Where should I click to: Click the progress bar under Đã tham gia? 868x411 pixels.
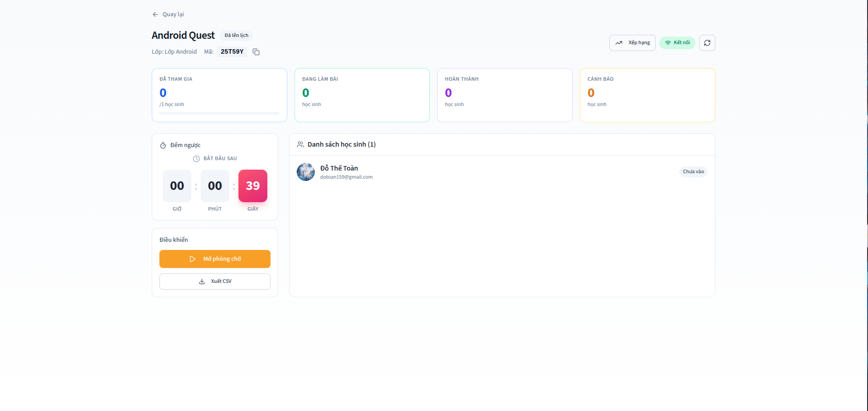click(x=219, y=113)
